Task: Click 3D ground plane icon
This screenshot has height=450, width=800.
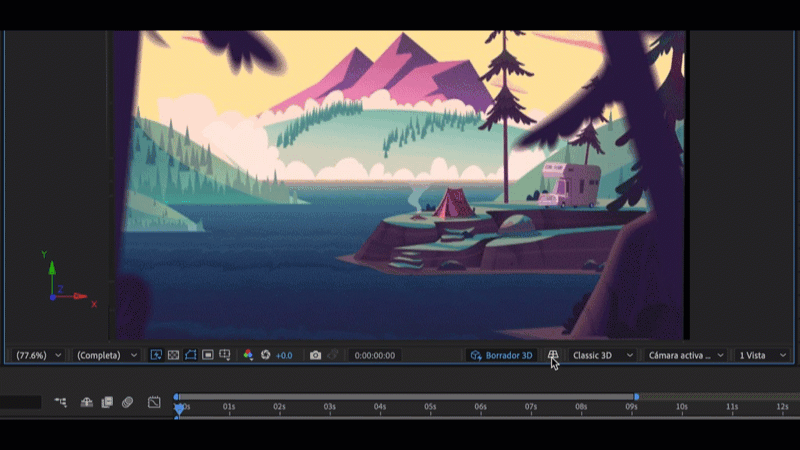Action: (x=552, y=355)
